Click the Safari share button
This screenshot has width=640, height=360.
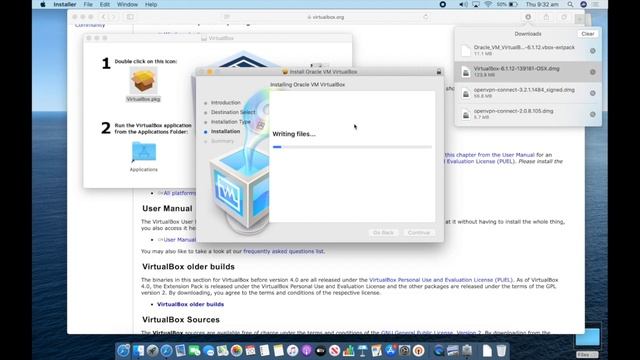(x=546, y=17)
